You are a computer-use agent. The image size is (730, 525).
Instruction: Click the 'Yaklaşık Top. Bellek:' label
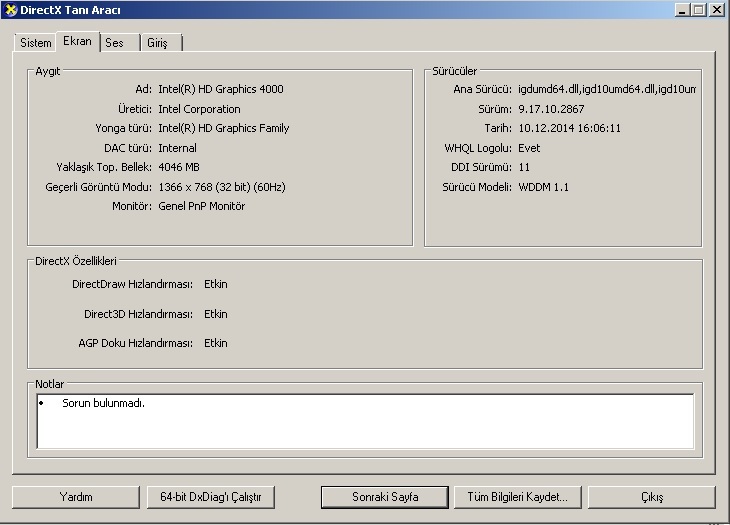[x=104, y=167]
